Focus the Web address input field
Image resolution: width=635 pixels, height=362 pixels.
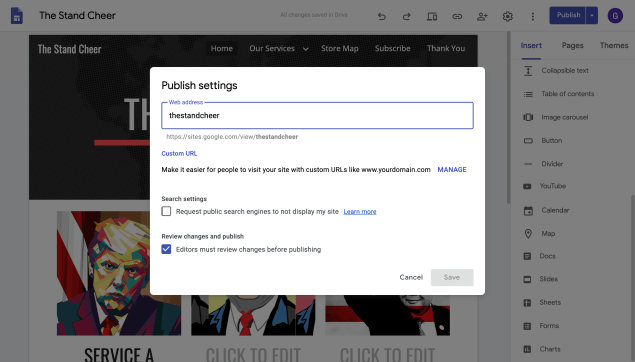pyautogui.click(x=317, y=116)
